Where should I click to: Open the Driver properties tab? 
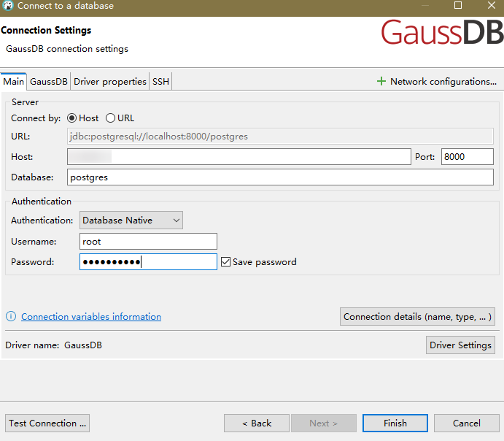(x=110, y=81)
